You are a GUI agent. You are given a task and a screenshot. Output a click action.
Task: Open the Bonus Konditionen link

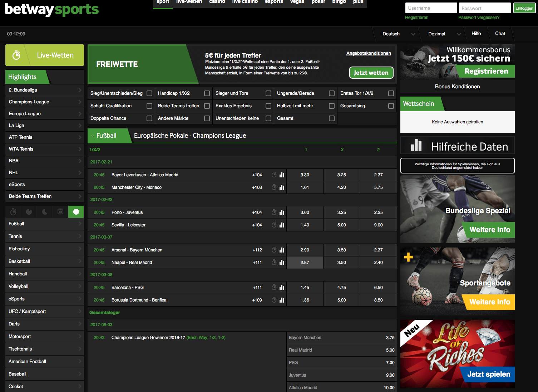[x=457, y=87]
